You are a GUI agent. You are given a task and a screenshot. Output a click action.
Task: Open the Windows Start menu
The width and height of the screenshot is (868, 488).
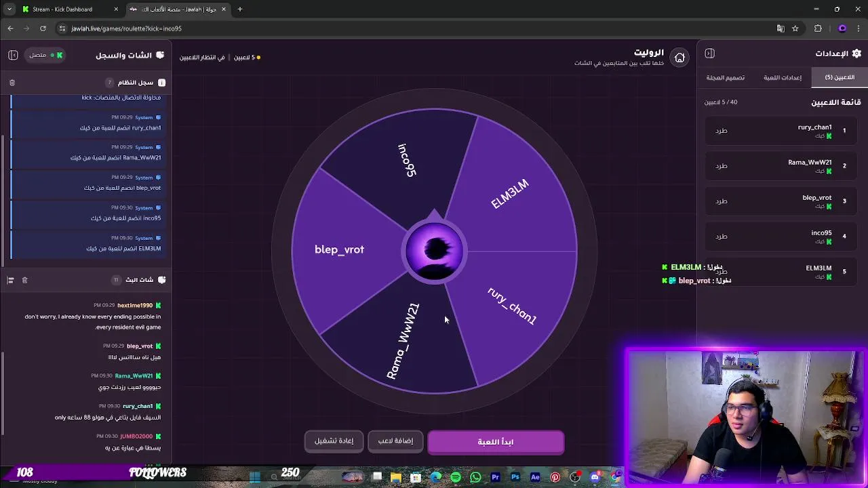tap(255, 477)
